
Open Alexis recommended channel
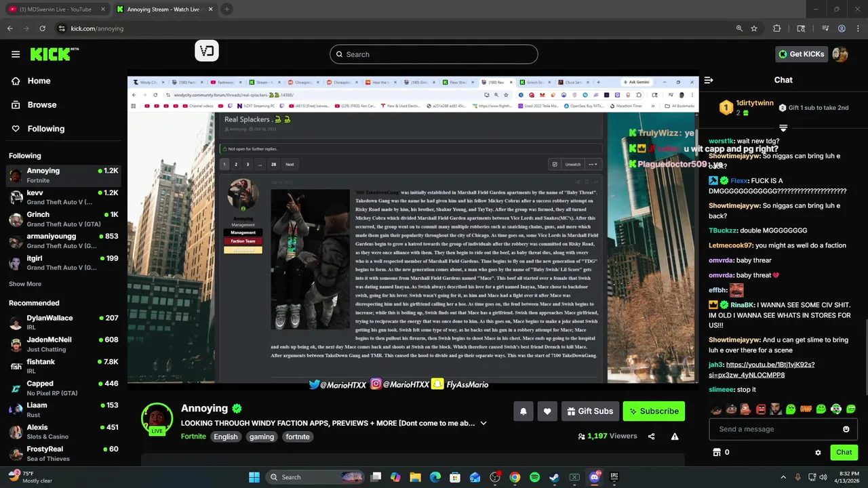pos(62,432)
